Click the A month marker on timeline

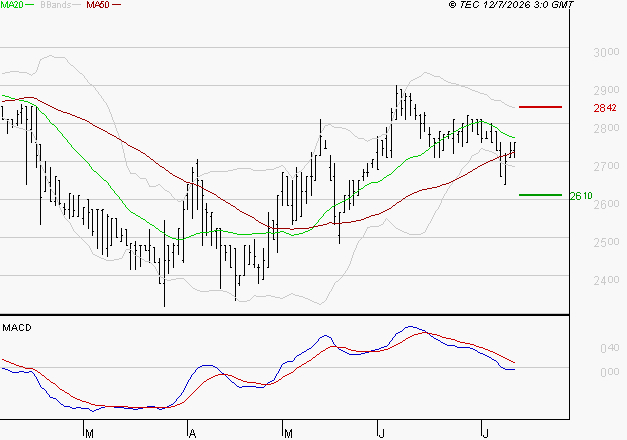coord(192,434)
